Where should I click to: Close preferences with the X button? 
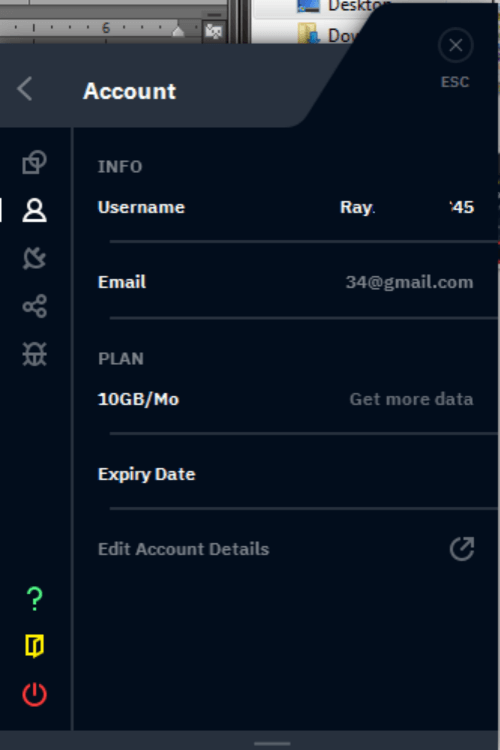(x=456, y=45)
